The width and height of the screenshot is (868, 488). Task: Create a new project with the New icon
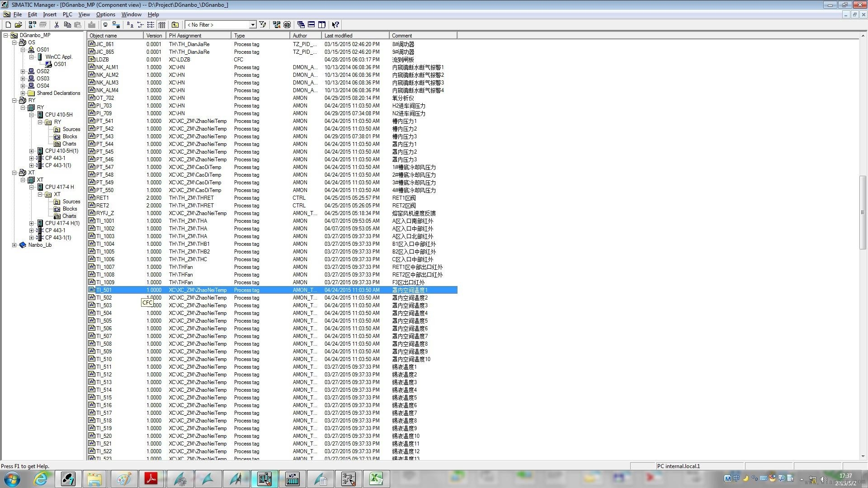pos(8,25)
